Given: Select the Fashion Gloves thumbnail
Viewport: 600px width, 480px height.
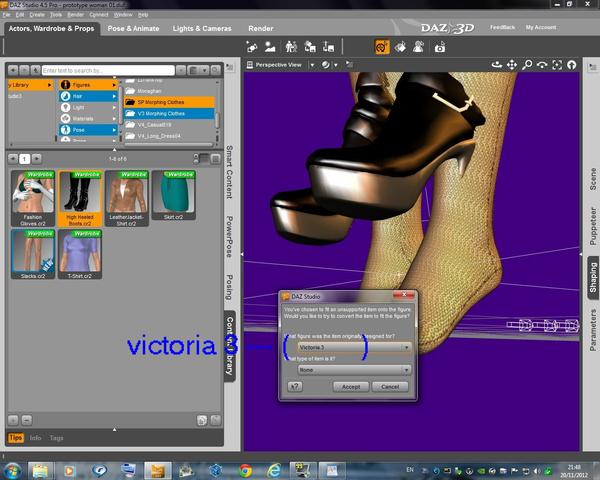Looking at the screenshot, I should point(33,199).
